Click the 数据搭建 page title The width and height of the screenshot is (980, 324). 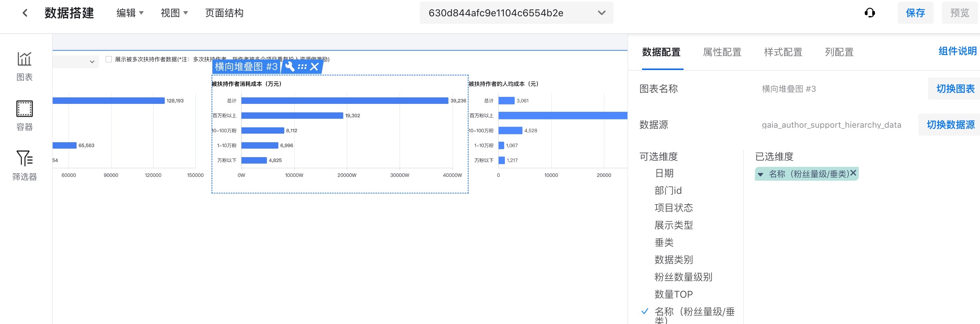(69, 13)
